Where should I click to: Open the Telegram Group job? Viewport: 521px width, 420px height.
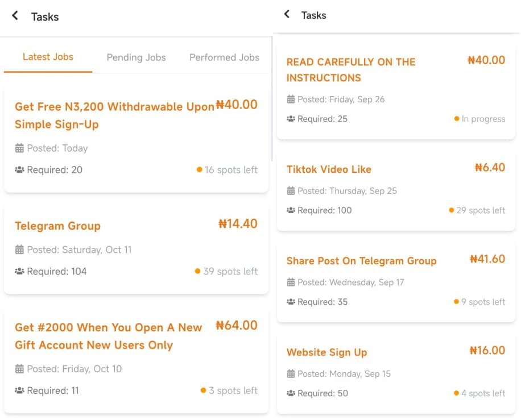[57, 226]
